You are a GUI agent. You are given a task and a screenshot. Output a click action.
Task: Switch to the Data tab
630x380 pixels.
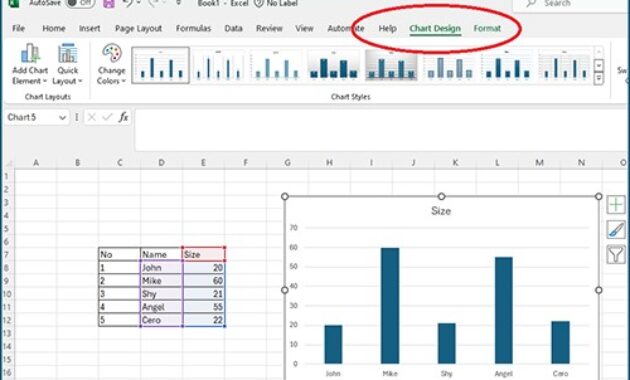pos(233,28)
